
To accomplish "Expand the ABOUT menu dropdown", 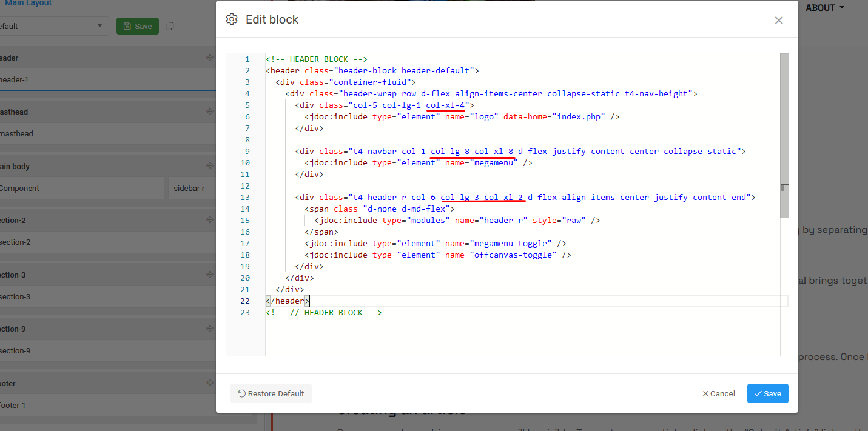I will click(x=824, y=8).
